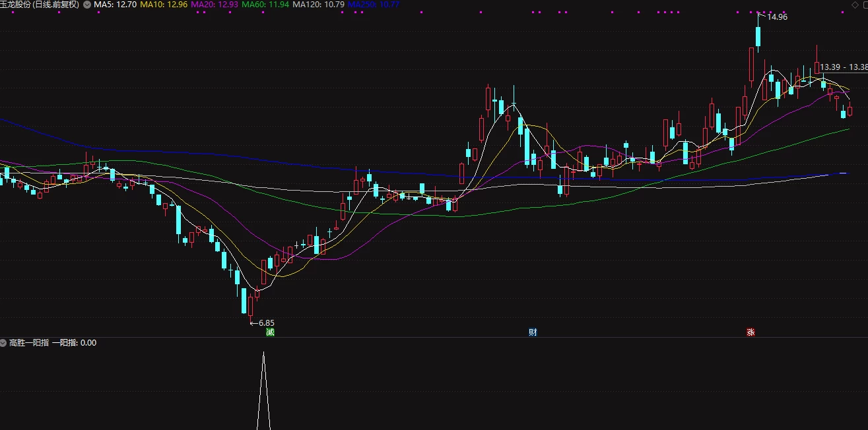The image size is (868, 430).
Task: Click the 6.85 low price label
Action: point(266,323)
